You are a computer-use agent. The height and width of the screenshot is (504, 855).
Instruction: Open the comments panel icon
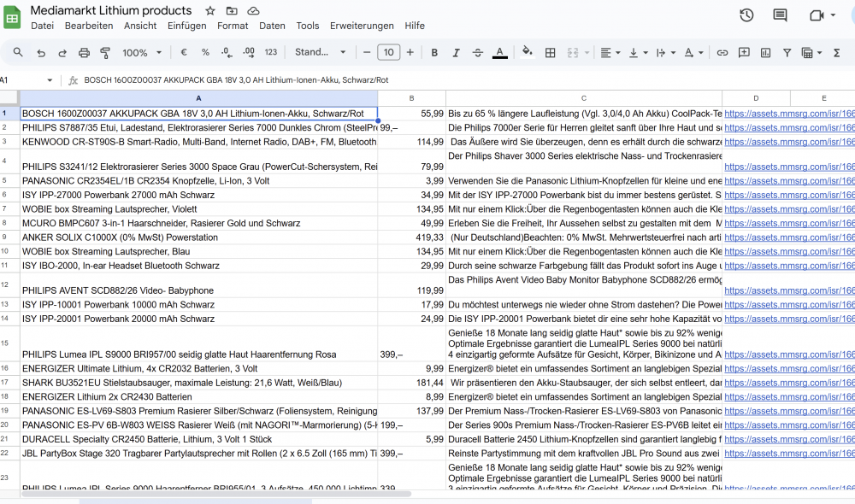781,15
